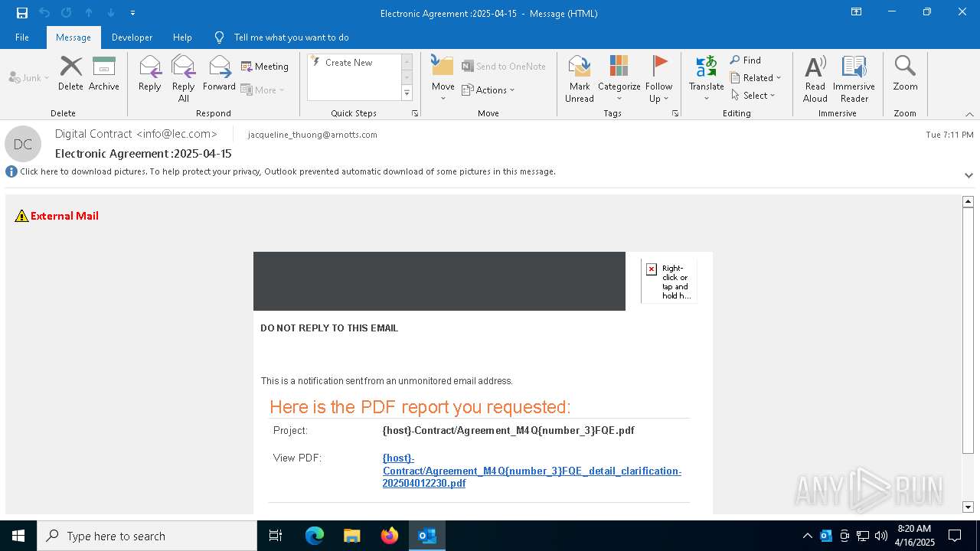Screen dimensions: 980x551
Task: Click the Save icon in title bar
Action: click(x=22, y=13)
